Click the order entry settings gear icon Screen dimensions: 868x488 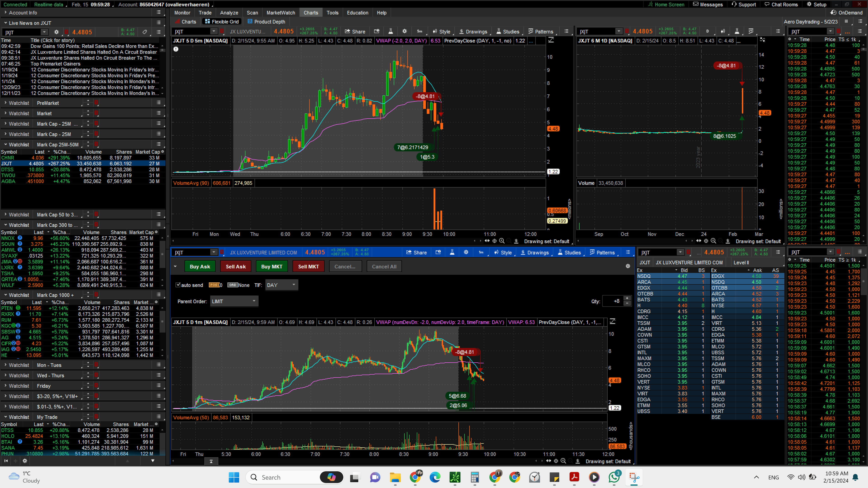pyautogui.click(x=628, y=266)
